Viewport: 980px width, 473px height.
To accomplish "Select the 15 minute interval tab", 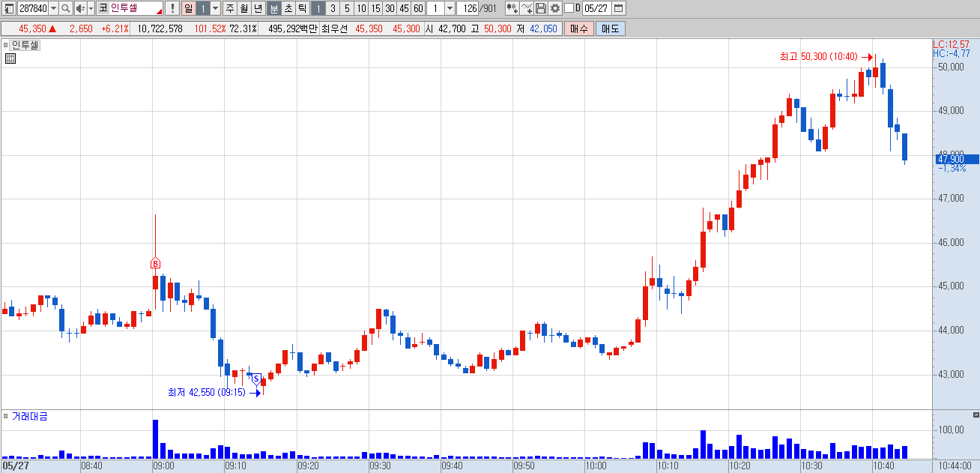I will tap(375, 8).
